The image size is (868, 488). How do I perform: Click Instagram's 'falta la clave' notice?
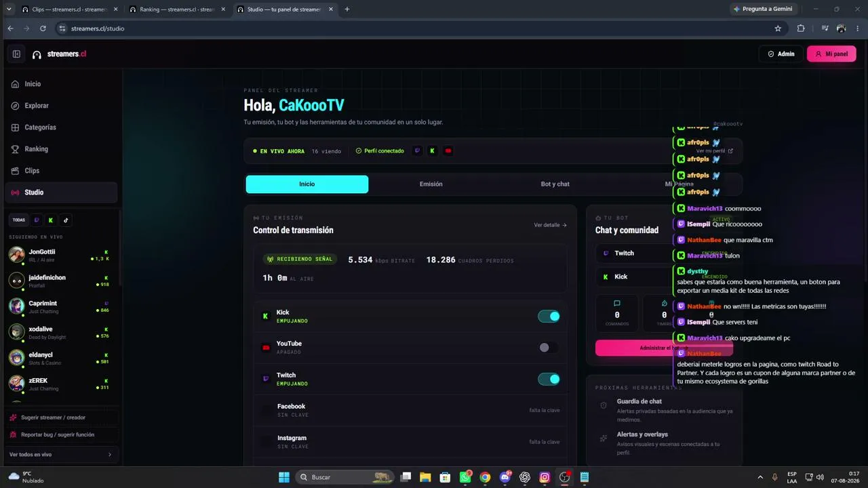pos(545,442)
